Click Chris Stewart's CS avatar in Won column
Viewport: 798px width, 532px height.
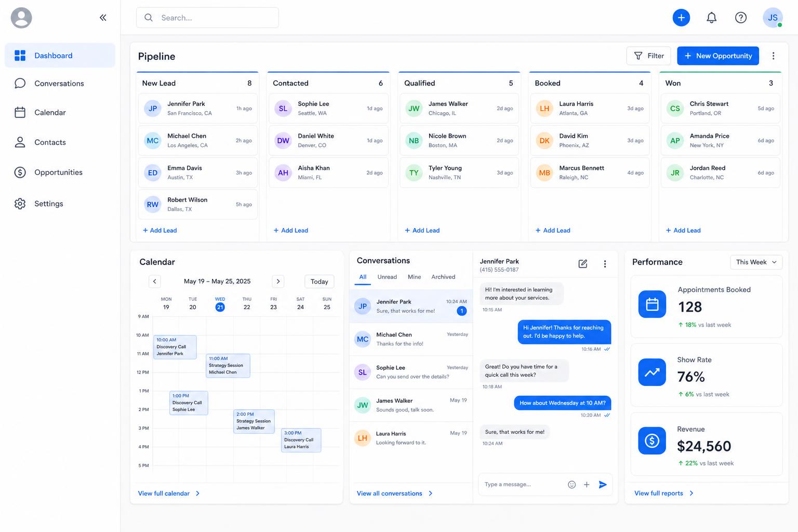pyautogui.click(x=675, y=109)
